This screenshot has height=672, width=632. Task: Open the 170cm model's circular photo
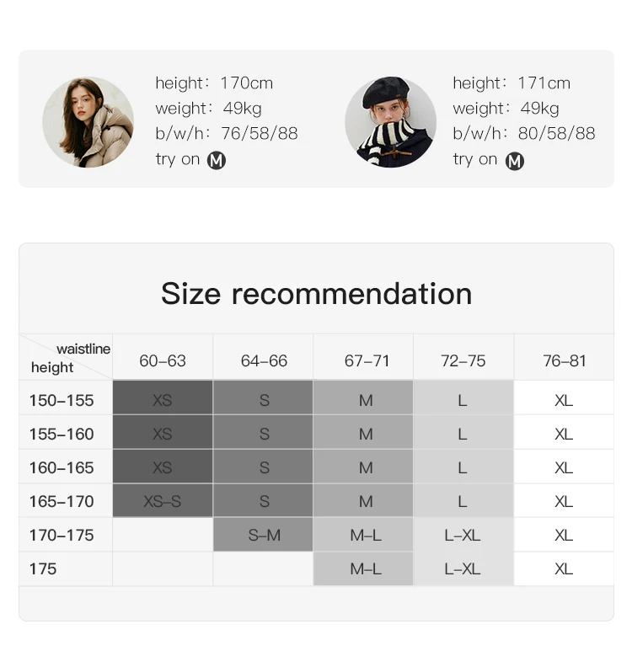[88, 122]
